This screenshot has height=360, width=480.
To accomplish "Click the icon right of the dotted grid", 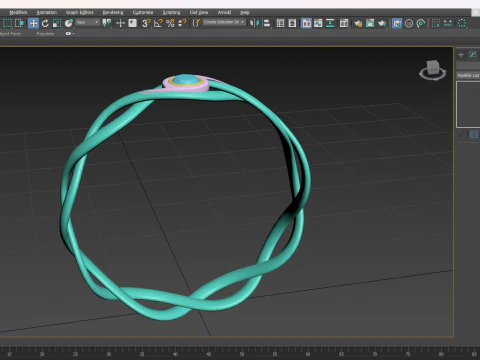I will point(448,23).
